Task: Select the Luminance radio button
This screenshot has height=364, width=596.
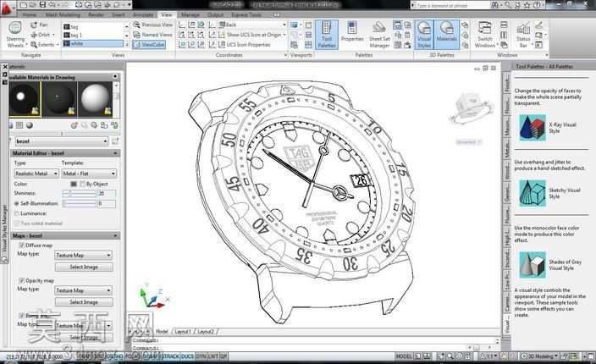Action: tap(16, 213)
